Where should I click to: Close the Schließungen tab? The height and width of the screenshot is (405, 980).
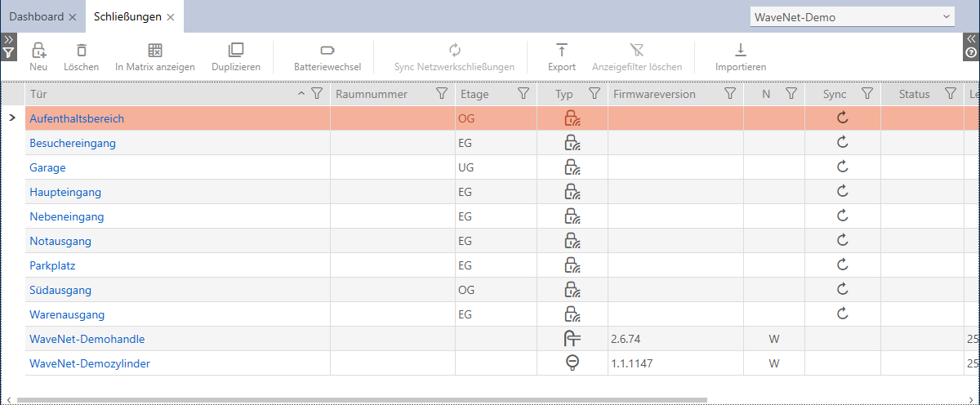coord(170,17)
